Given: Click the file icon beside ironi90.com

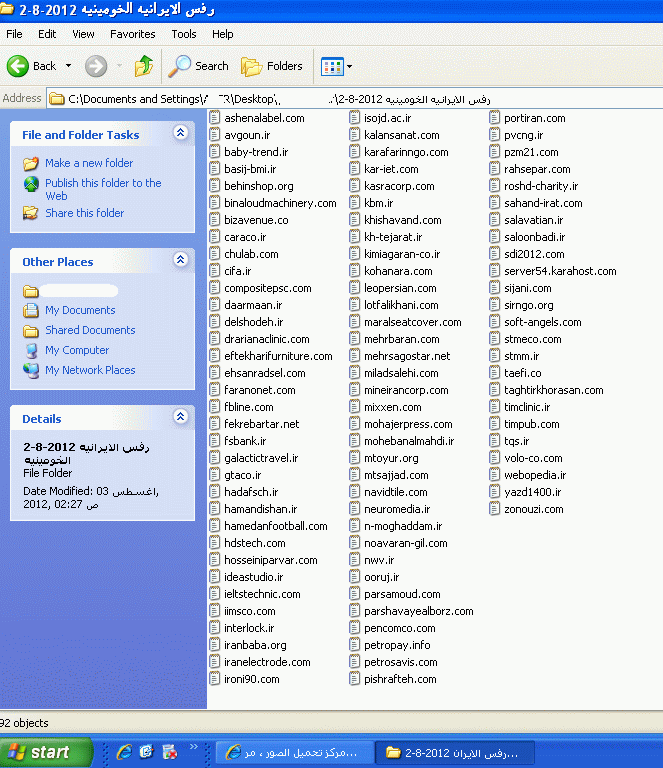Looking at the screenshot, I should pos(214,679).
